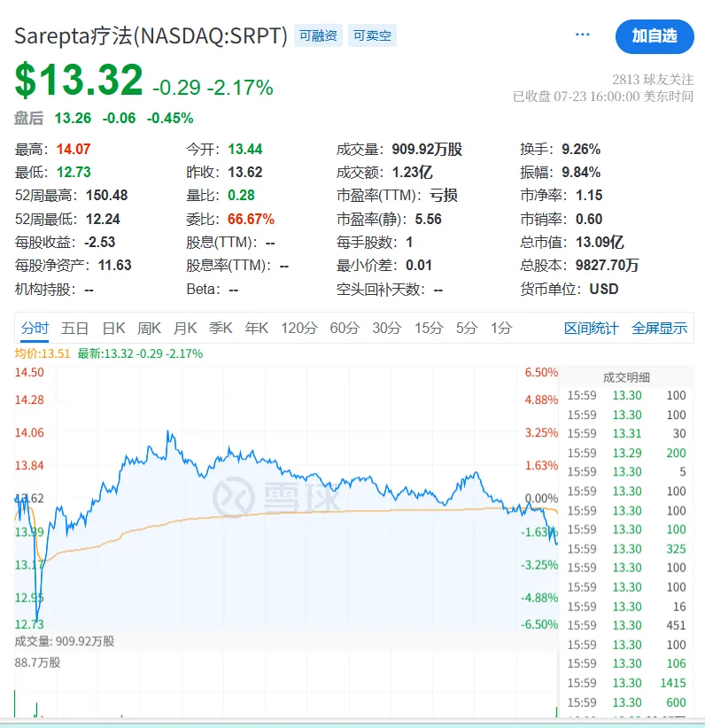
Task: Switch to the 日K chart tab
Action: [x=114, y=328]
